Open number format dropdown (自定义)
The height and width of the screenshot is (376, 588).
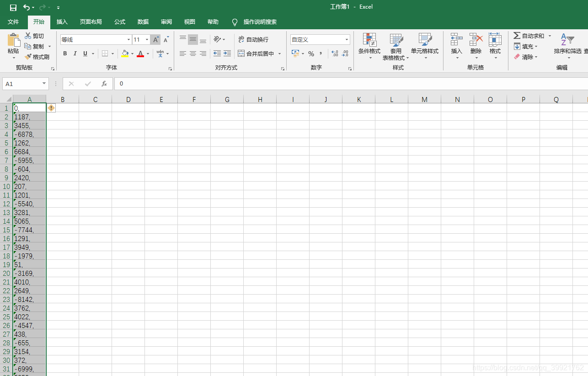point(347,40)
